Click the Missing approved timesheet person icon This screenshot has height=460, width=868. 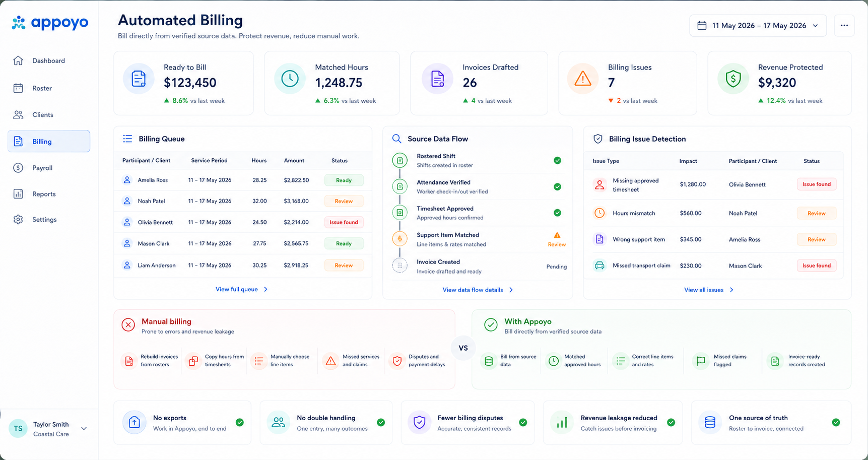[599, 185]
